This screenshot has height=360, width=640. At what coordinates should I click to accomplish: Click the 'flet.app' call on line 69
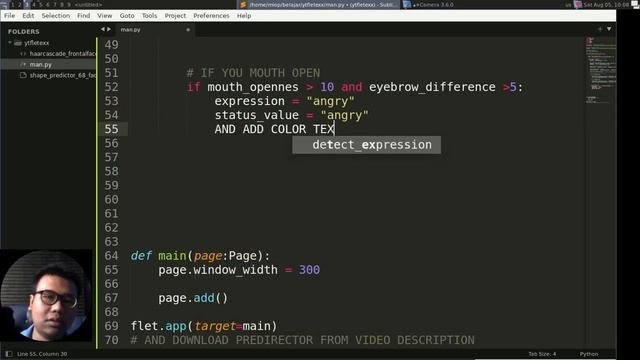204,326
